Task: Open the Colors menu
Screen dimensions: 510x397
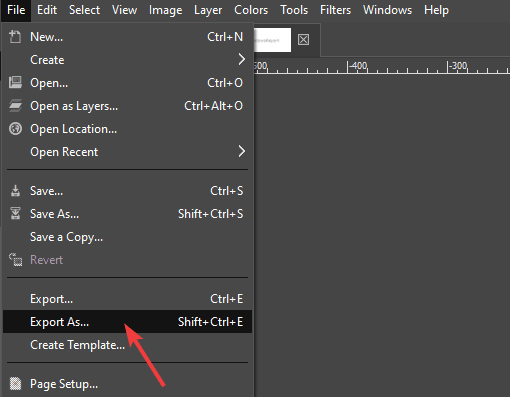Action: tap(251, 10)
